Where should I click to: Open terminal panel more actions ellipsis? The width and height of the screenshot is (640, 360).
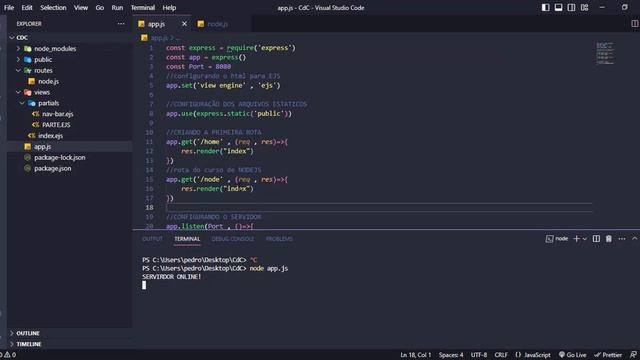[622, 239]
